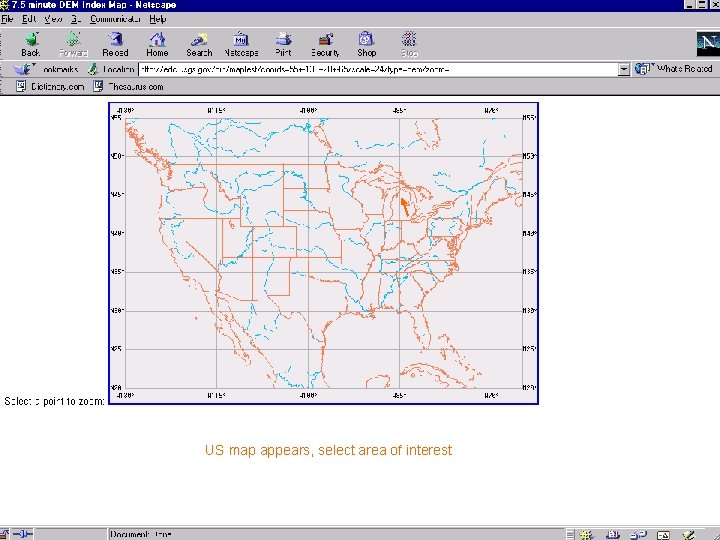Click the Shop toolbar icon

point(366,39)
